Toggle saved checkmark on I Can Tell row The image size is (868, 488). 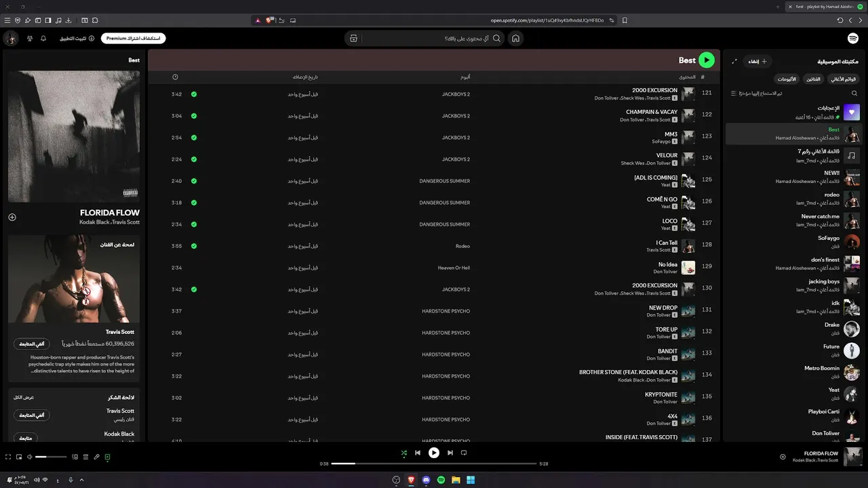194,246
